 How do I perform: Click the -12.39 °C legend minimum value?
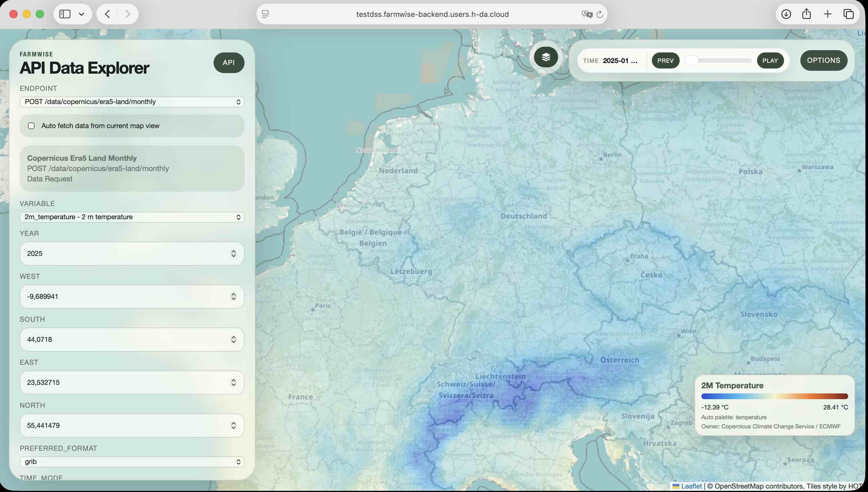(715, 407)
